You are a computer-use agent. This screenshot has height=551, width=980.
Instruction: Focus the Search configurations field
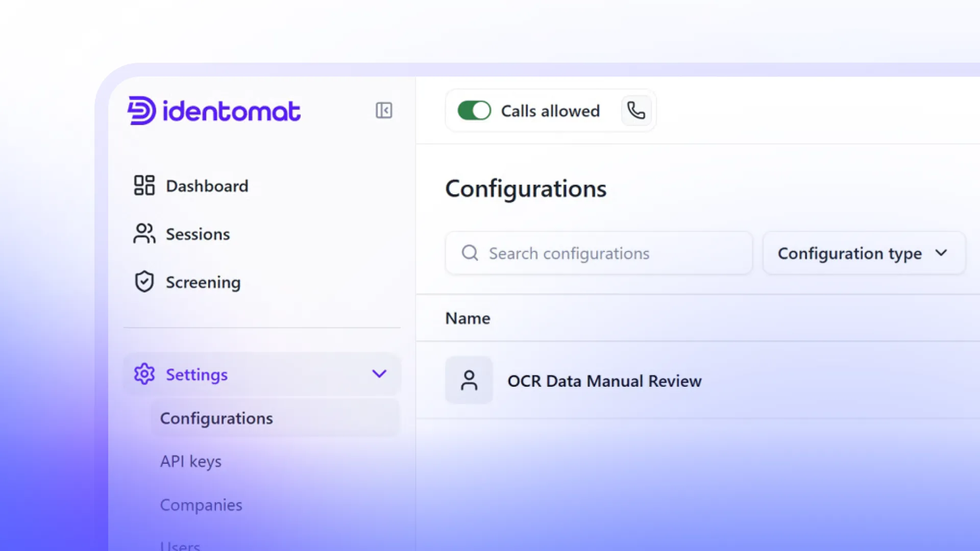tap(599, 253)
